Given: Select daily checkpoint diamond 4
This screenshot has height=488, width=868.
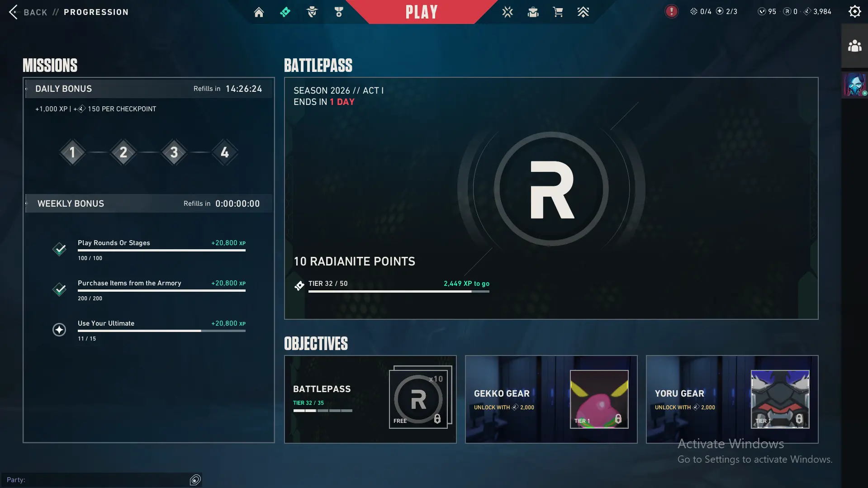Looking at the screenshot, I should tap(225, 152).
